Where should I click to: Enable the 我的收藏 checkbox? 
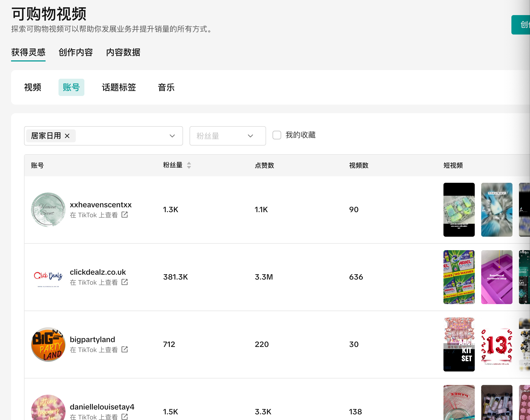(x=277, y=135)
